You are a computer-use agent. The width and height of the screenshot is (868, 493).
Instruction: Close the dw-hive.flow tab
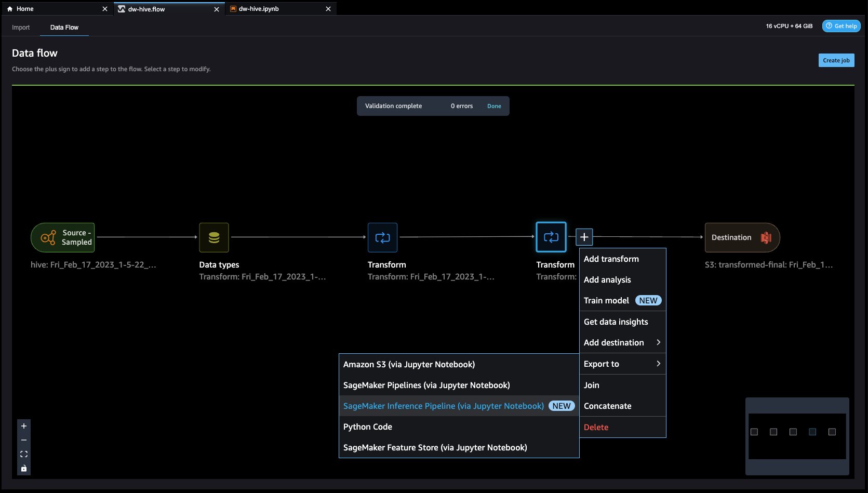pyautogui.click(x=217, y=9)
